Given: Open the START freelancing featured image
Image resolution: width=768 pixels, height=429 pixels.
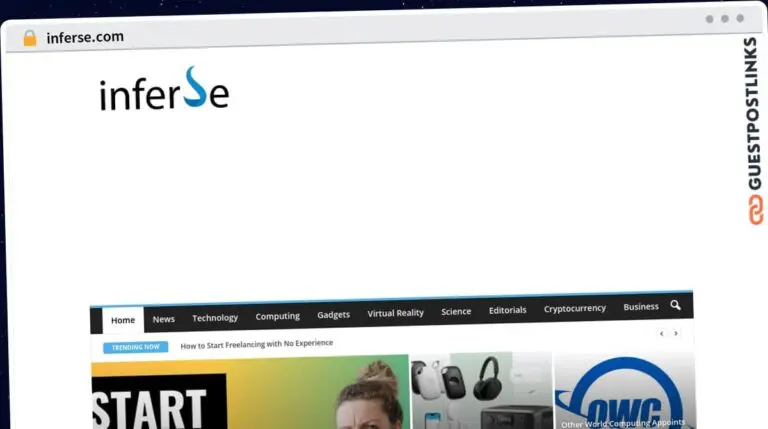Looking at the screenshot, I should pos(250,392).
